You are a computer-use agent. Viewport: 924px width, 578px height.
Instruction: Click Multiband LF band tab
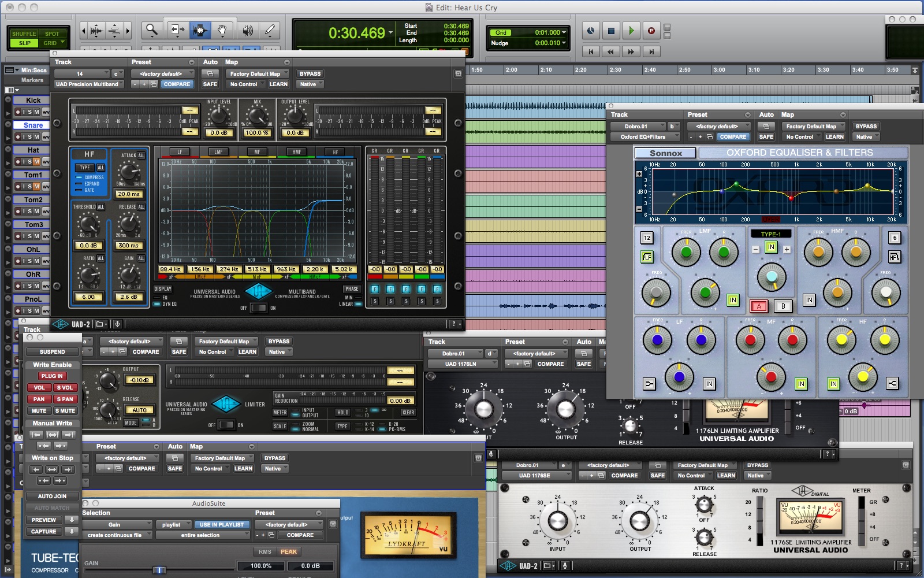[x=180, y=152]
